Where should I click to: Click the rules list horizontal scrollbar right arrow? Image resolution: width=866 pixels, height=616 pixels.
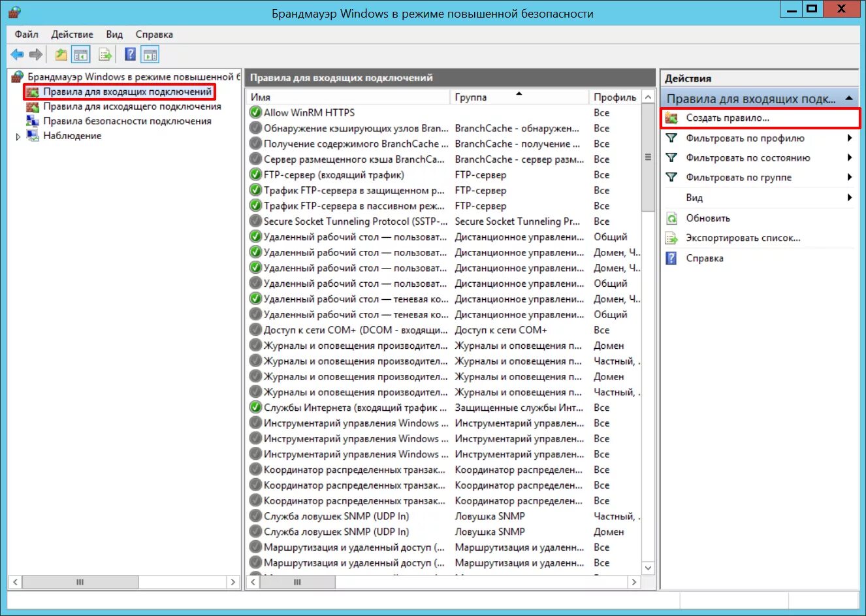coord(633,581)
